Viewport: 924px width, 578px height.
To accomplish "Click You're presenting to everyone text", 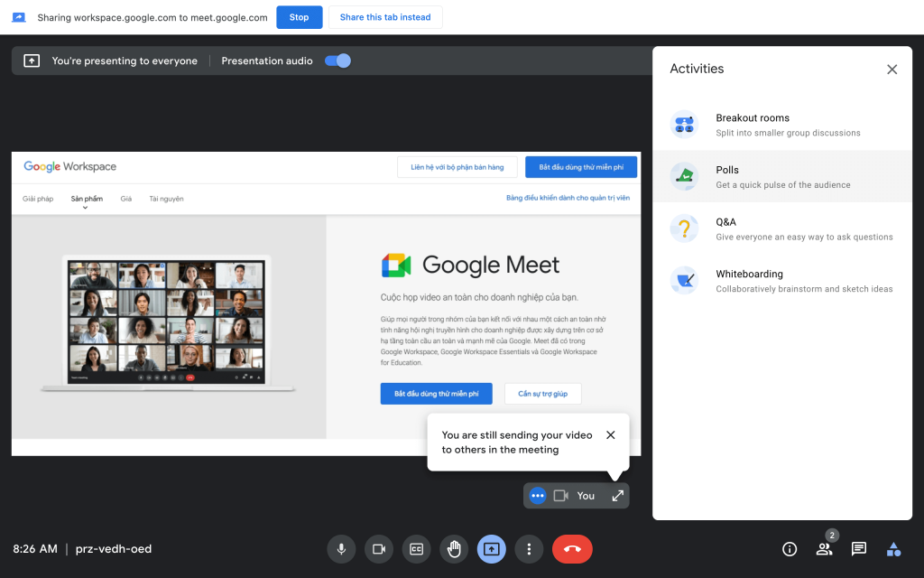I will (125, 61).
